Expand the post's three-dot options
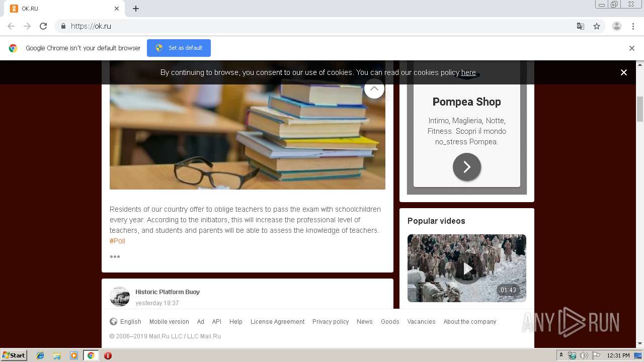This screenshot has width=644, height=362. (x=115, y=256)
